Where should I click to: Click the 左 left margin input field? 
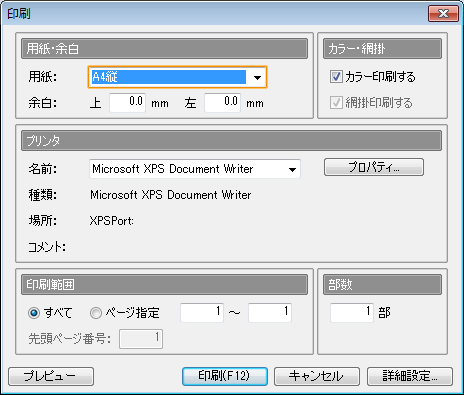pos(222,103)
